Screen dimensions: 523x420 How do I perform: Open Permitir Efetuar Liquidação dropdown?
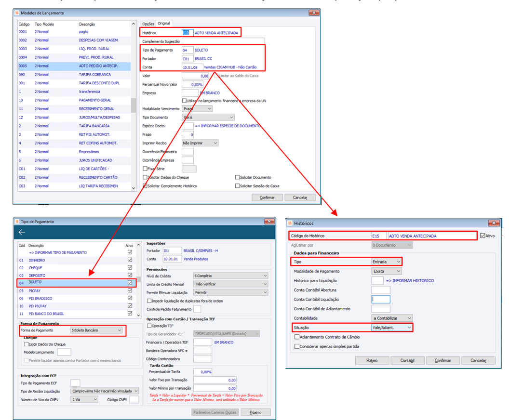click(x=231, y=292)
